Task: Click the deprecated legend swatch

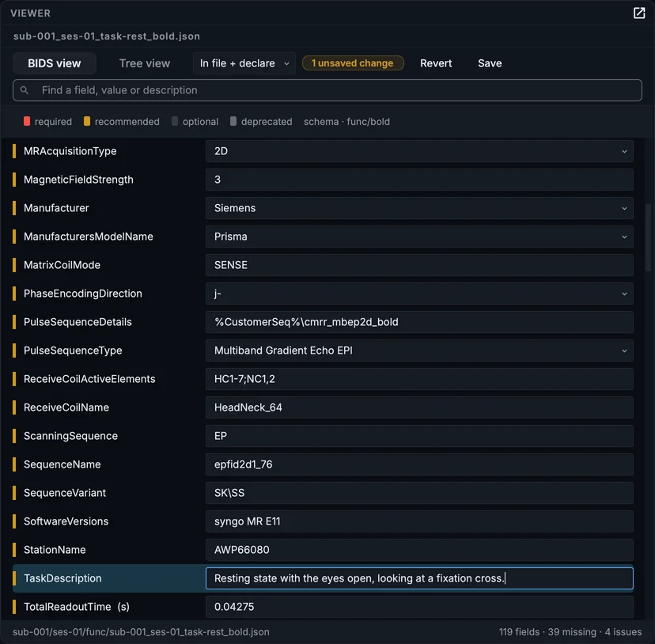Action: pyautogui.click(x=233, y=122)
